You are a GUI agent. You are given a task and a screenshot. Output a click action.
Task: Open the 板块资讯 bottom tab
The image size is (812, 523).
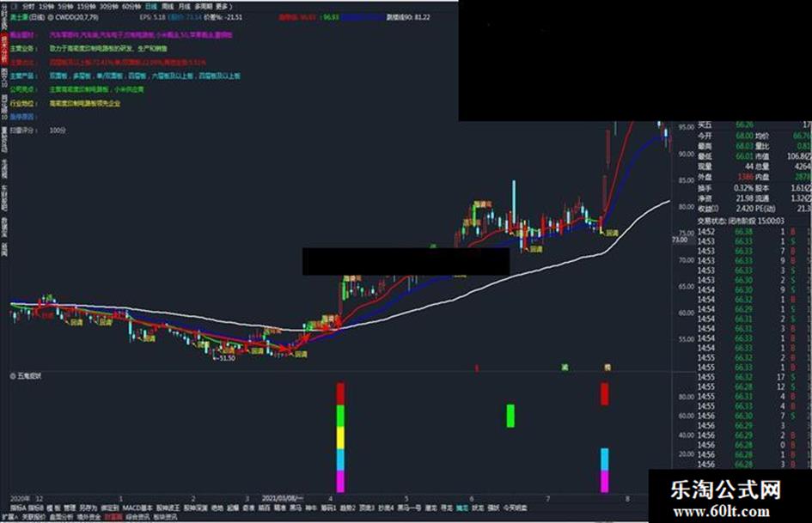click(x=165, y=517)
